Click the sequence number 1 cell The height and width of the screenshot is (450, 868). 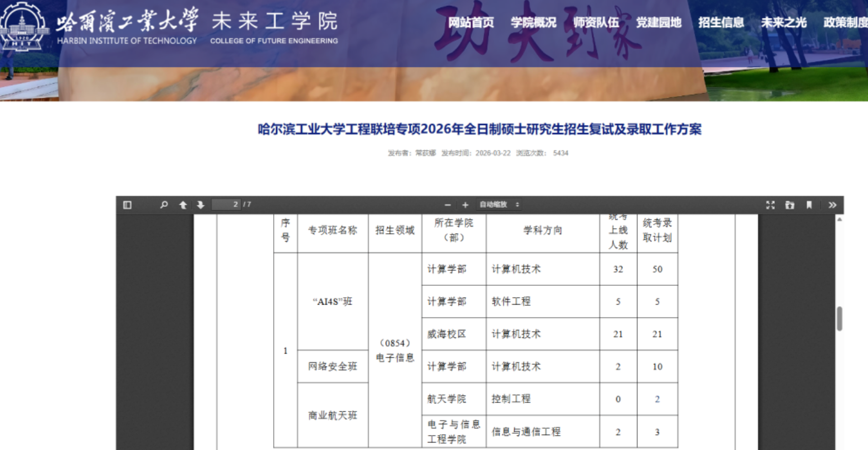coord(286,351)
